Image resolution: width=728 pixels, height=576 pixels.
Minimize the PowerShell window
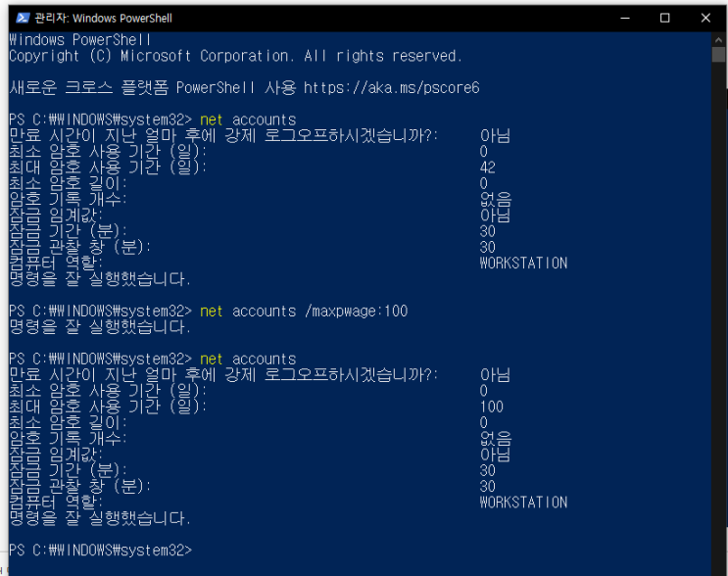pyautogui.click(x=618, y=17)
